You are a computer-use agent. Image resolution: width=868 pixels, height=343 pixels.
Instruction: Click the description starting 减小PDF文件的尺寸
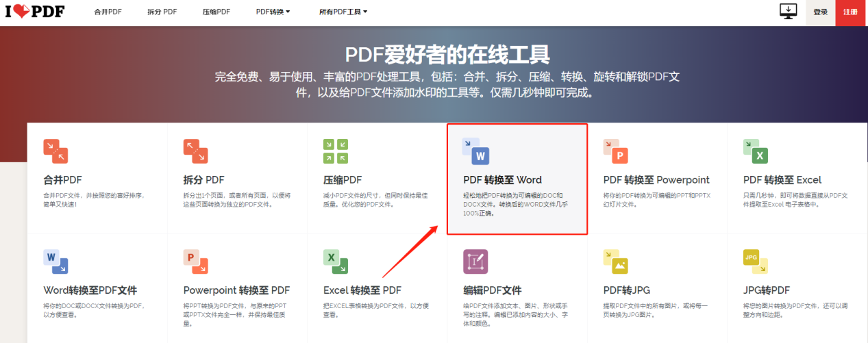(376, 199)
